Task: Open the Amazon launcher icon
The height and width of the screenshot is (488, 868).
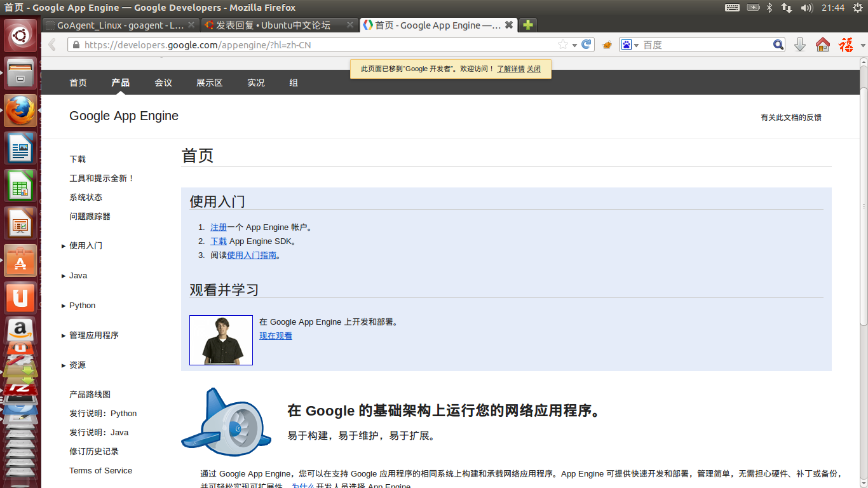Action: (21, 330)
